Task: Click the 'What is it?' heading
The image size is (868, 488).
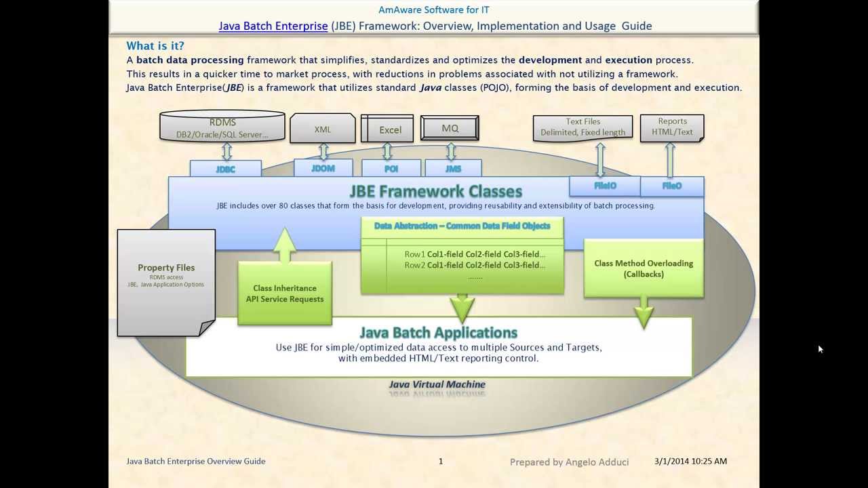Action: [x=155, y=46]
